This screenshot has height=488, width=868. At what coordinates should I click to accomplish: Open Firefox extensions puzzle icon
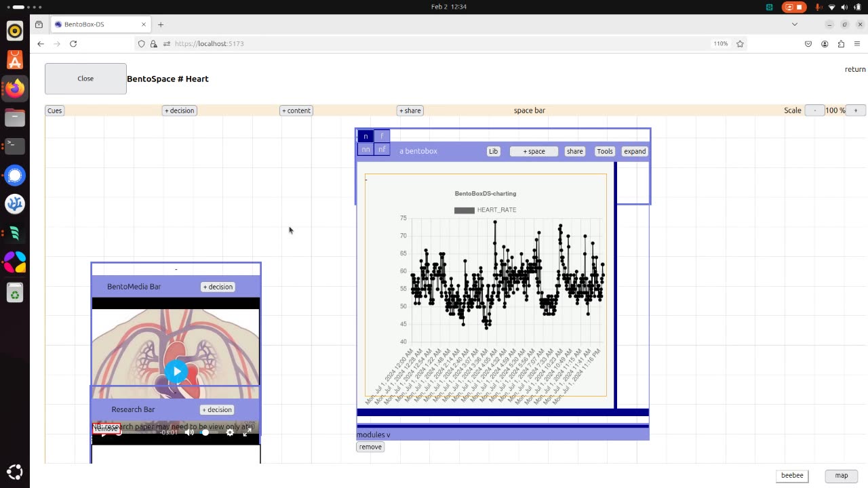click(841, 43)
